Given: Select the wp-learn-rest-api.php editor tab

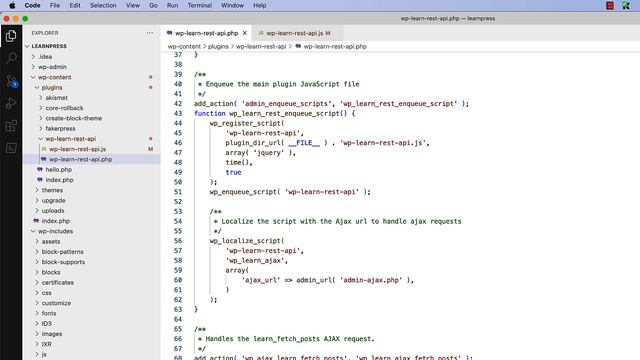Looking at the screenshot, I should pos(207,33).
